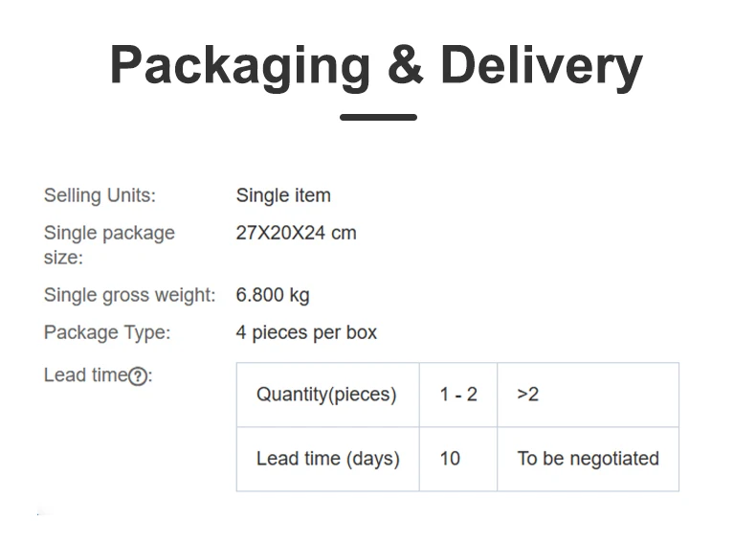Click the word Delivery in the title
Image resolution: width=756 pixels, height=544 pixels.
[x=541, y=65]
